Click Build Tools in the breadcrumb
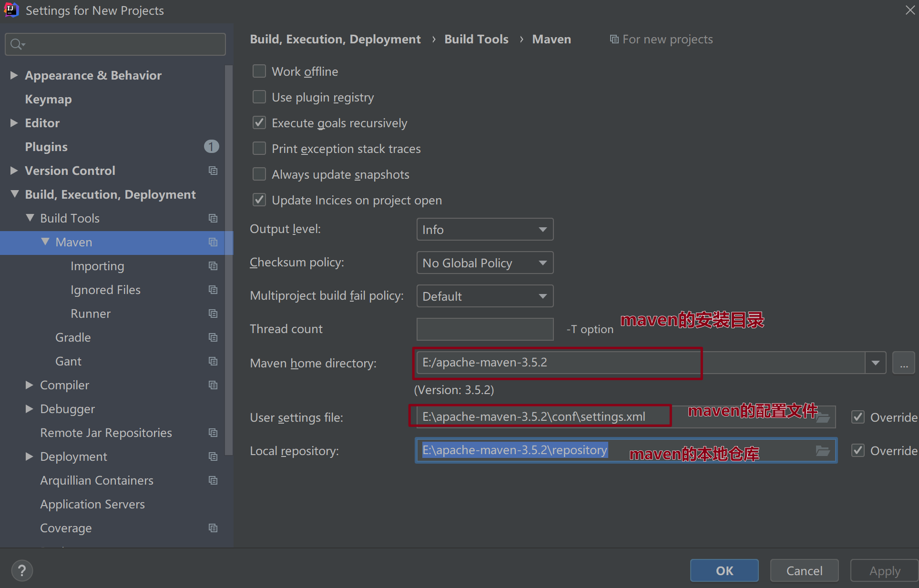This screenshot has width=919, height=588. pyautogui.click(x=476, y=39)
